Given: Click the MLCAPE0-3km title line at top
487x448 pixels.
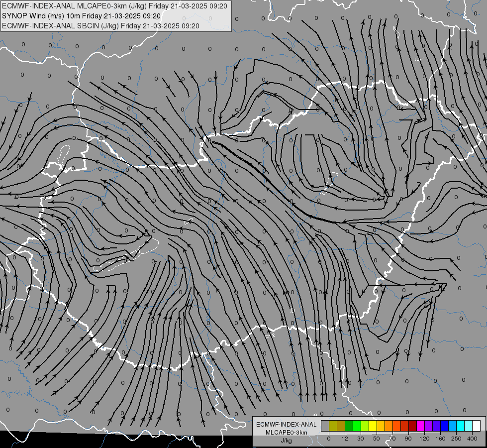Looking at the screenshot, I should (x=114, y=6).
